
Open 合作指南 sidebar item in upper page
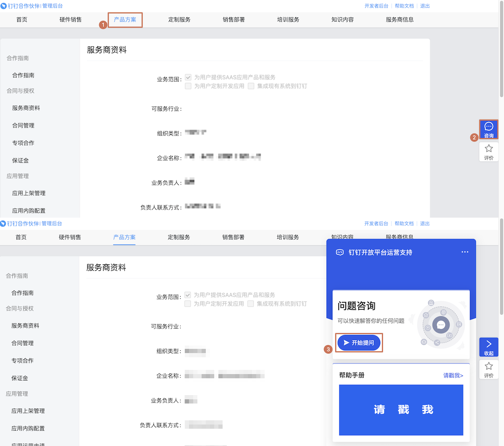pyautogui.click(x=23, y=75)
